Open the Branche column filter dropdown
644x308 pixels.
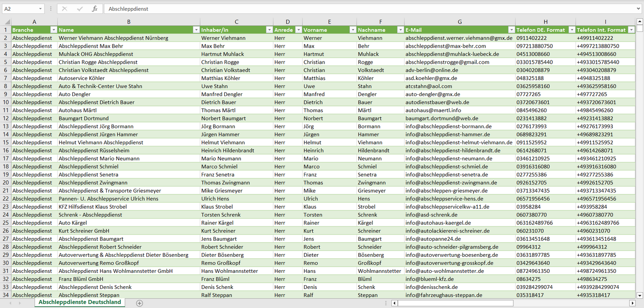tap(54, 30)
